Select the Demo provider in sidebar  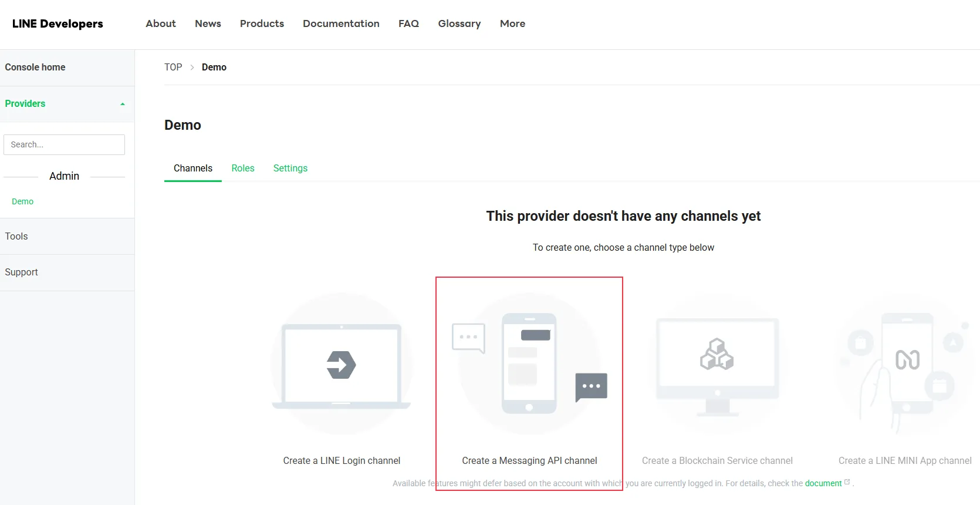[x=23, y=201]
